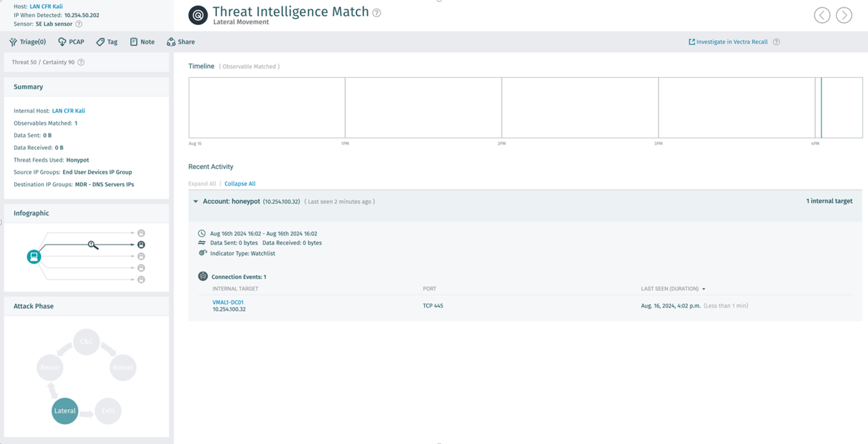
Task: Click the detection marker near 4PM on timeline
Action: click(x=821, y=108)
